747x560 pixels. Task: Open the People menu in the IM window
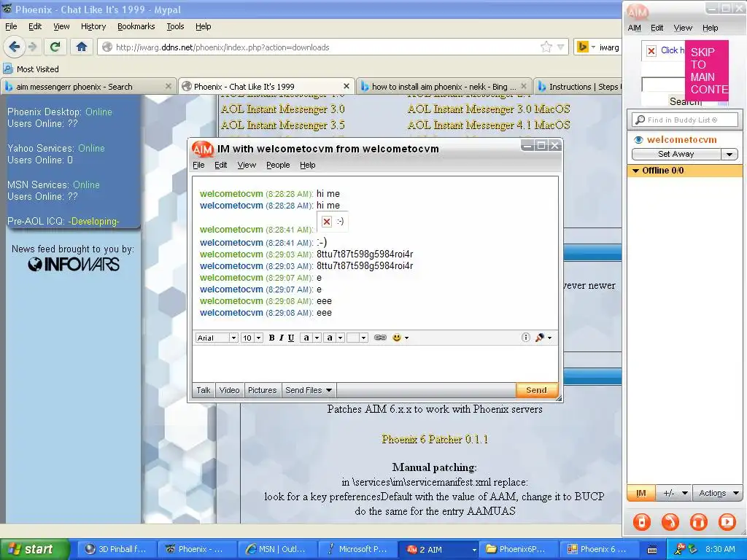click(278, 165)
